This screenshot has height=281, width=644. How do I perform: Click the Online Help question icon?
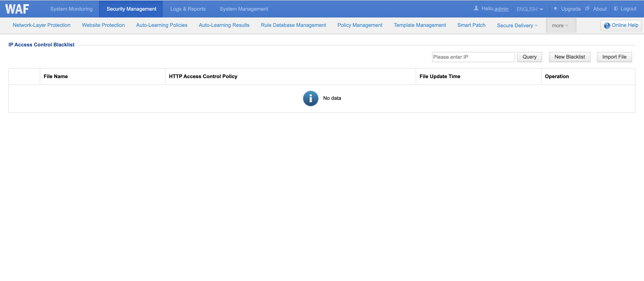(x=607, y=25)
